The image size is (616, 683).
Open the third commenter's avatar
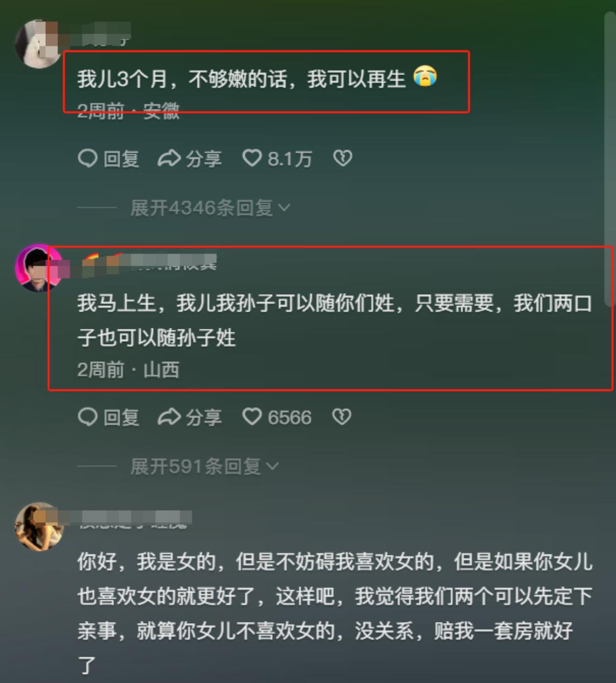point(38,526)
